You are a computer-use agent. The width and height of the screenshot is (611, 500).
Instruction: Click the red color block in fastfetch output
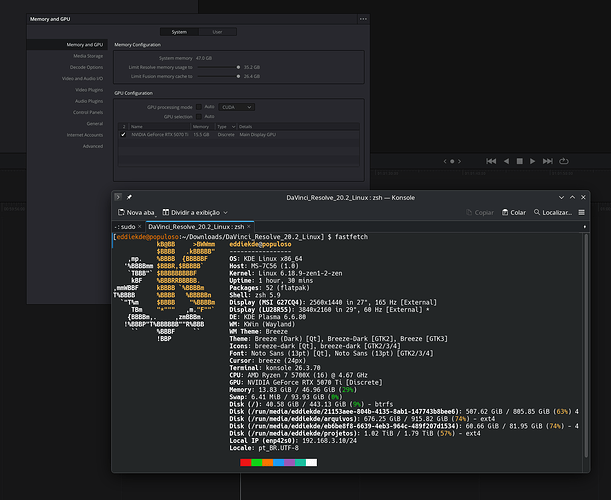pyautogui.click(x=245, y=462)
